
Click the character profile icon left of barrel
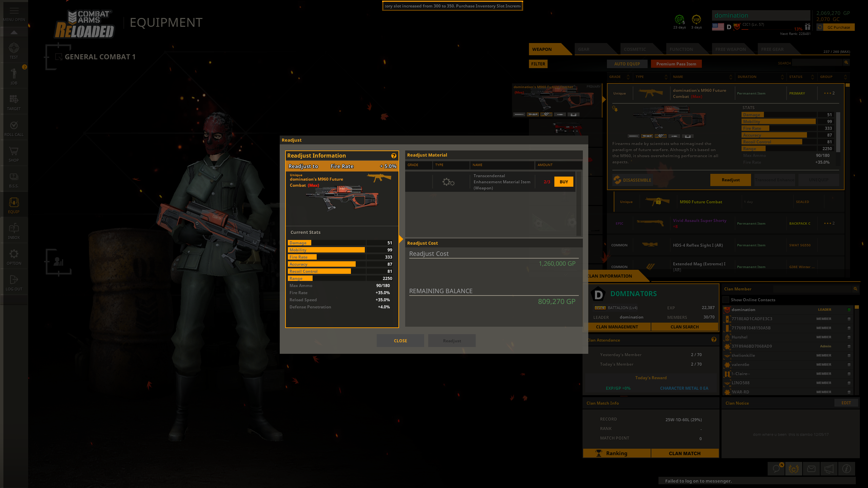tap(58, 262)
